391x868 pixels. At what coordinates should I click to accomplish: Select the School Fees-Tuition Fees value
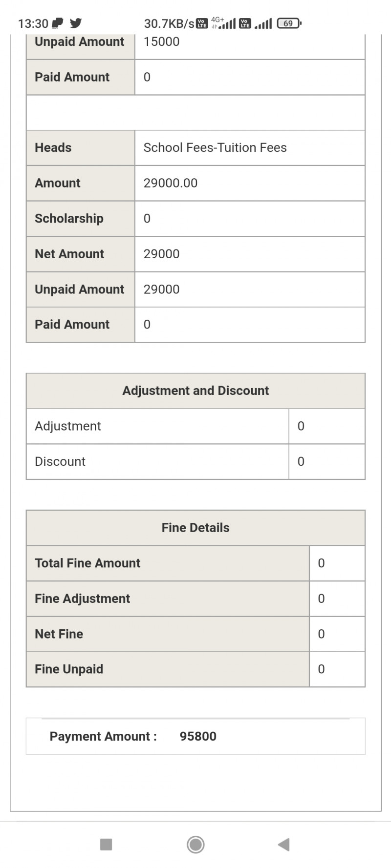[215, 147]
